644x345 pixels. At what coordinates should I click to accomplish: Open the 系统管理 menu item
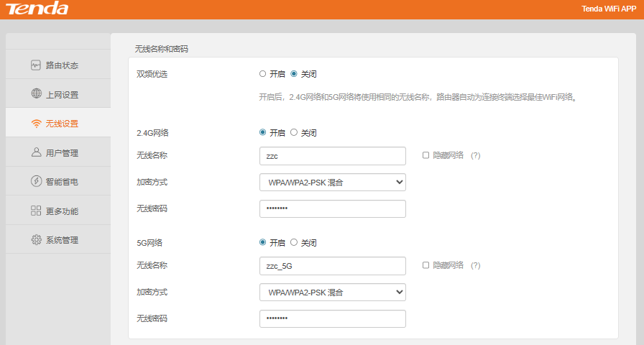[x=58, y=239]
